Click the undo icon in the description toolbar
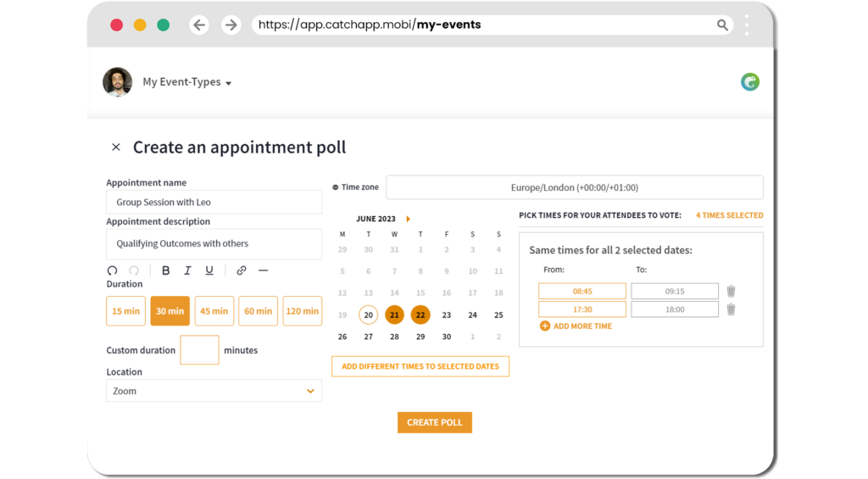868x479 pixels. 113,270
